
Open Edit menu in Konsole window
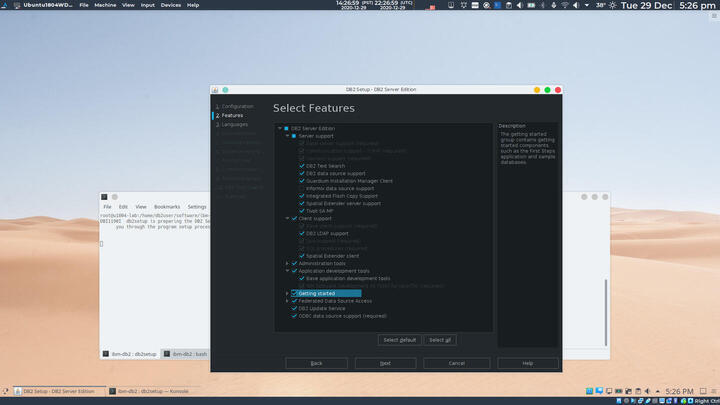coord(123,207)
